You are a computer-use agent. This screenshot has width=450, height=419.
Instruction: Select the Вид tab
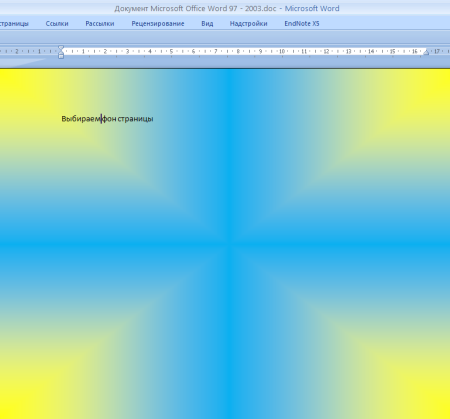click(207, 24)
